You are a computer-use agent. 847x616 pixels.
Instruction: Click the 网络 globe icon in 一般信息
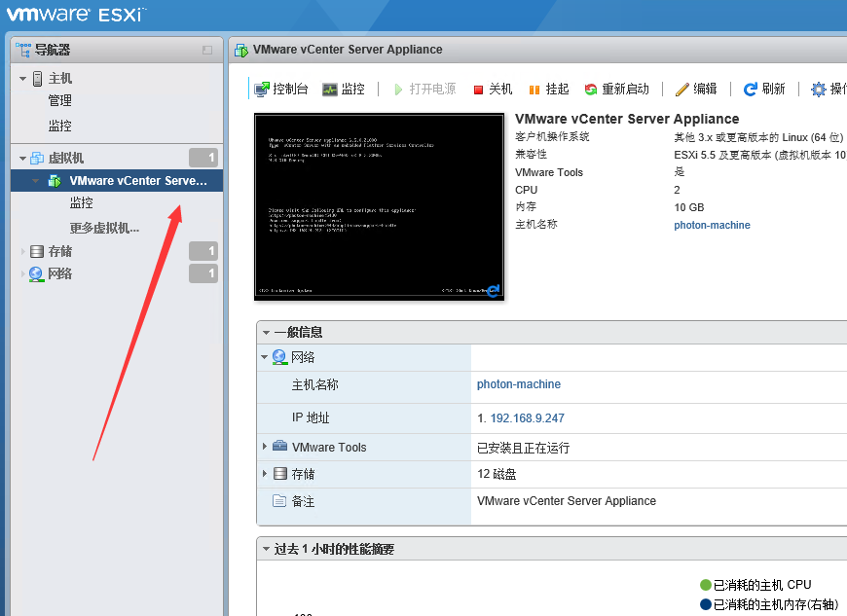pos(279,357)
